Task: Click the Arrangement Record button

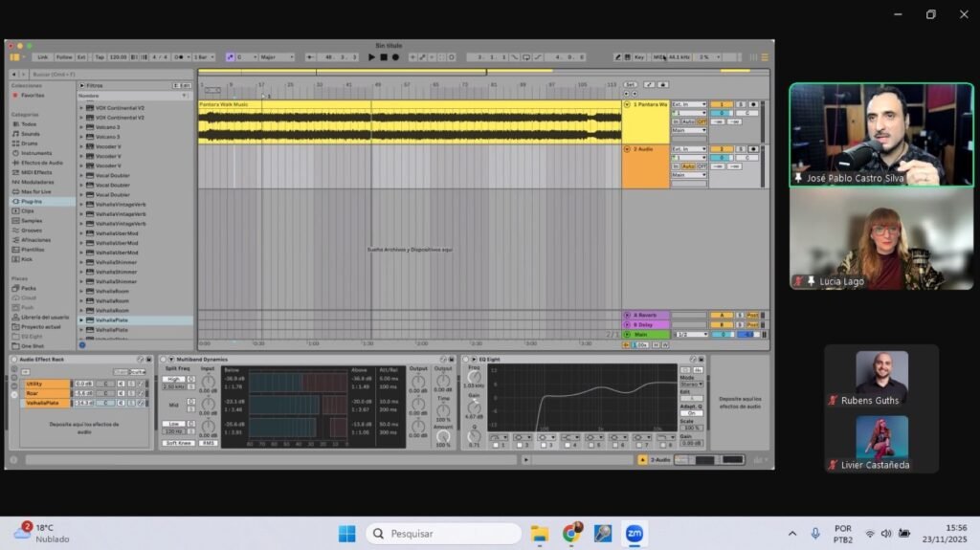Action: pyautogui.click(x=395, y=56)
